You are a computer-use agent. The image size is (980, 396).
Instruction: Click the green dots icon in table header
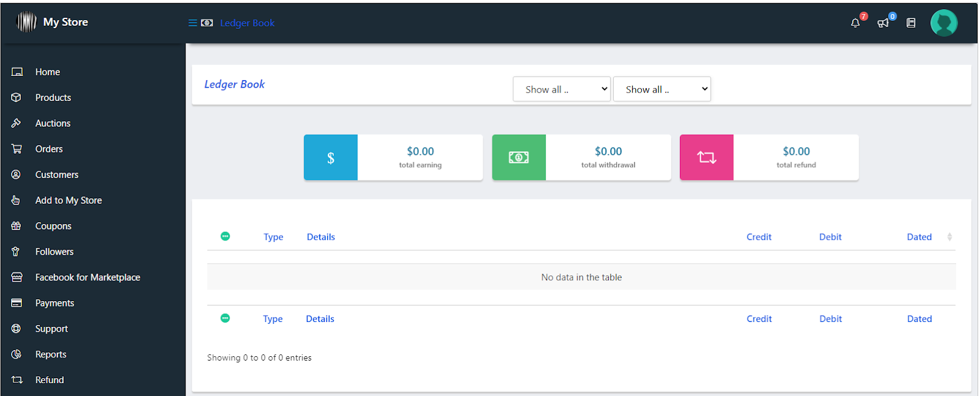[x=225, y=236]
